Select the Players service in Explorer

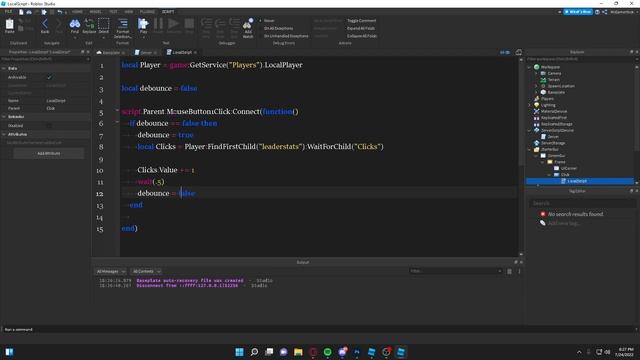(x=547, y=99)
